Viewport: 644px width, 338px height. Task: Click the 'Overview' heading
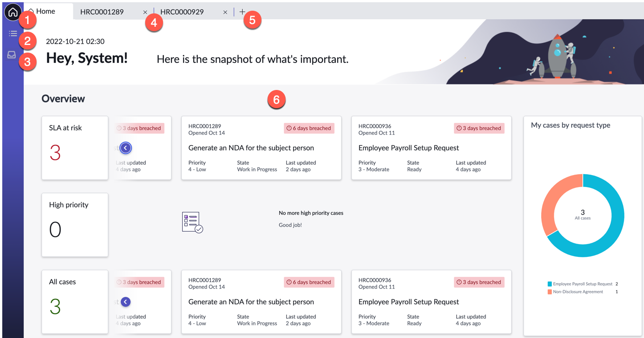[x=63, y=99]
